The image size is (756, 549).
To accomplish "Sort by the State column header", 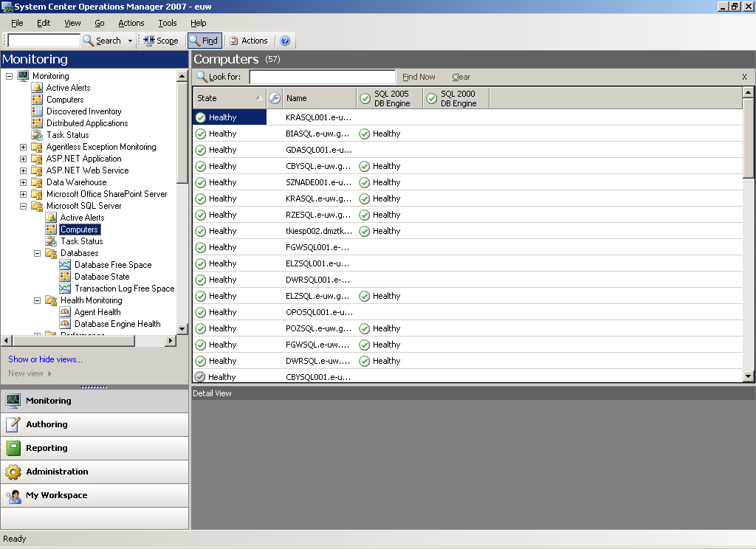I will (230, 98).
